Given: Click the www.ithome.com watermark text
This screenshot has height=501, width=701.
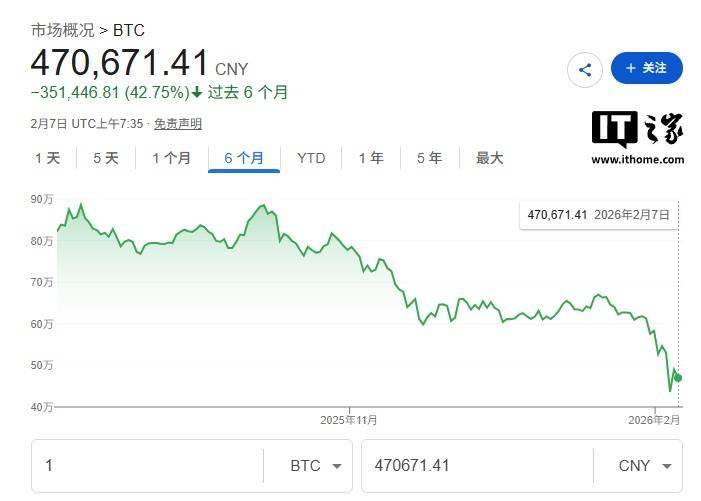Looking at the screenshot, I should 637,159.
